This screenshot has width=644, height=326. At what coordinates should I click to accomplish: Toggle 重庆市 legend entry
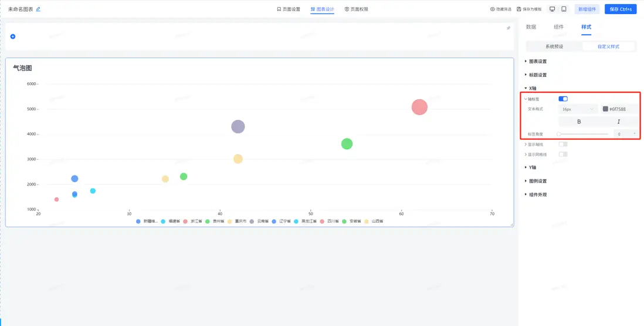237,221
